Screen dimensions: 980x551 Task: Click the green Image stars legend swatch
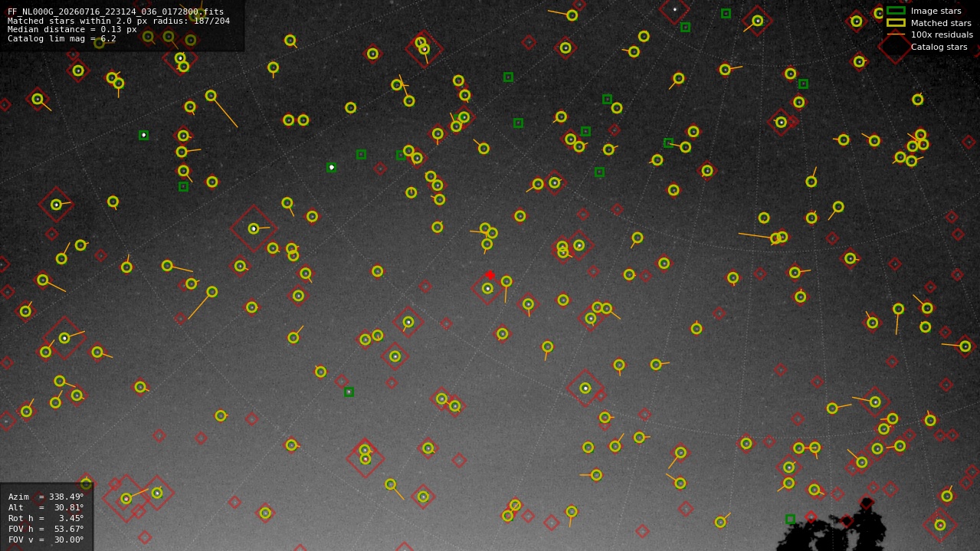pos(896,11)
